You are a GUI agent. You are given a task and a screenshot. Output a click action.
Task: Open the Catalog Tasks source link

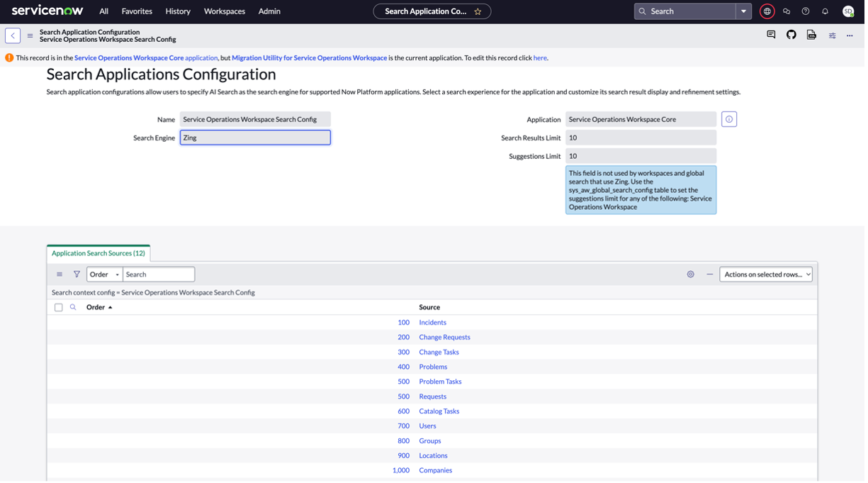tap(441, 413)
